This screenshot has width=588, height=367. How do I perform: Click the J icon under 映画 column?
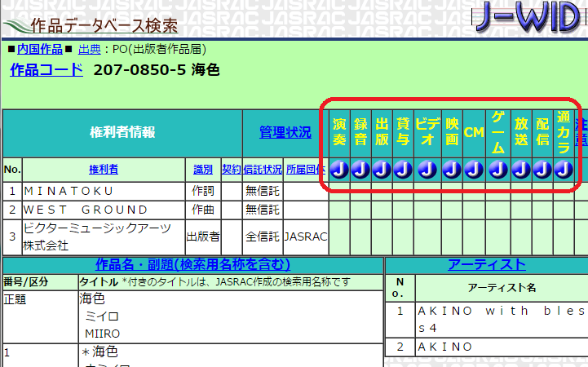point(452,170)
